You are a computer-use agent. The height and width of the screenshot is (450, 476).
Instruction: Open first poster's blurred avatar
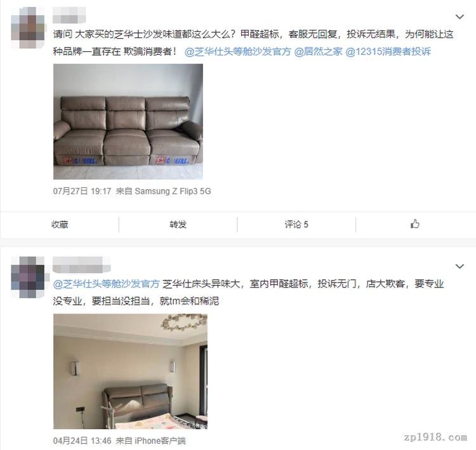click(28, 27)
